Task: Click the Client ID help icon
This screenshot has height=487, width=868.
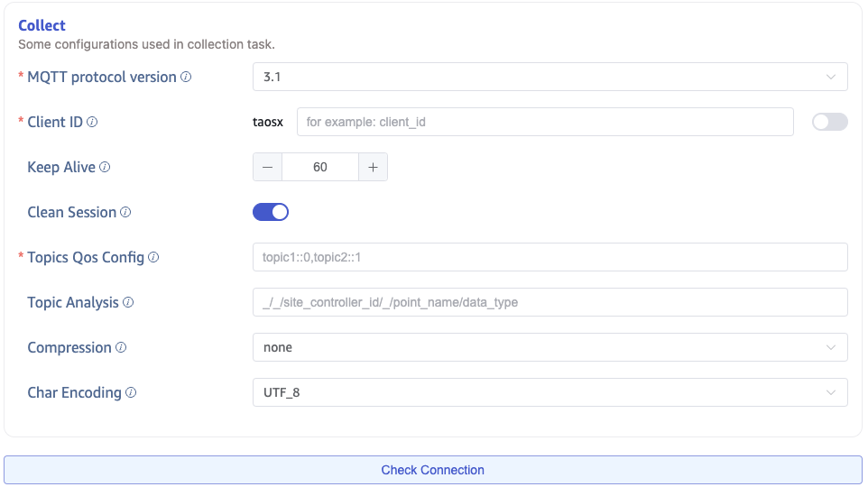Action: tap(92, 123)
